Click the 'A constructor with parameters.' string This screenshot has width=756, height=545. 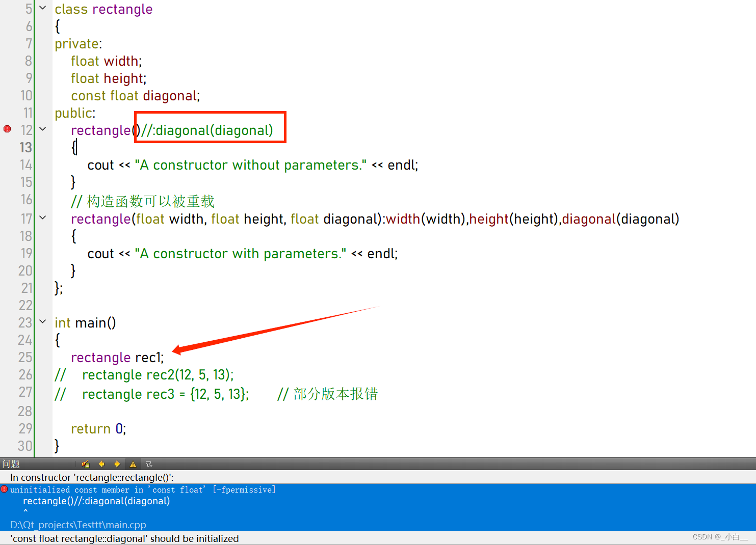coord(241,254)
